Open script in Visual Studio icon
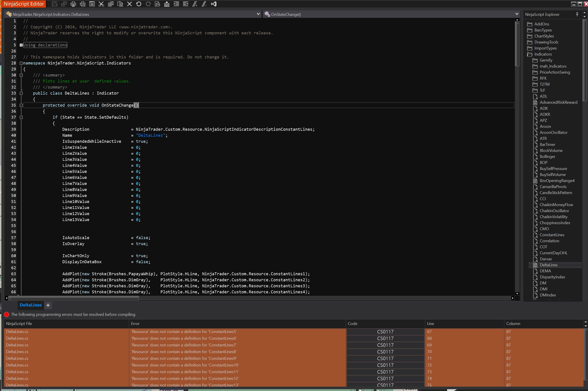The width and height of the screenshot is (588, 391). tap(214, 4)
